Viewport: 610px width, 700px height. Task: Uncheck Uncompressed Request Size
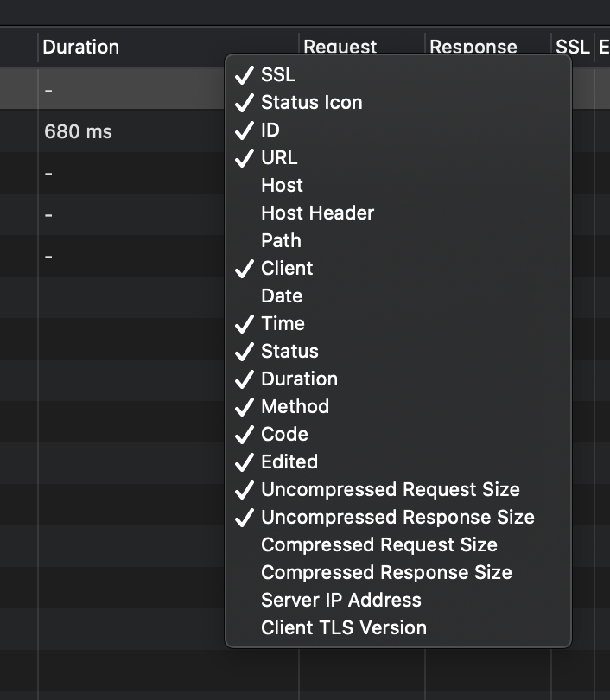pos(398,490)
